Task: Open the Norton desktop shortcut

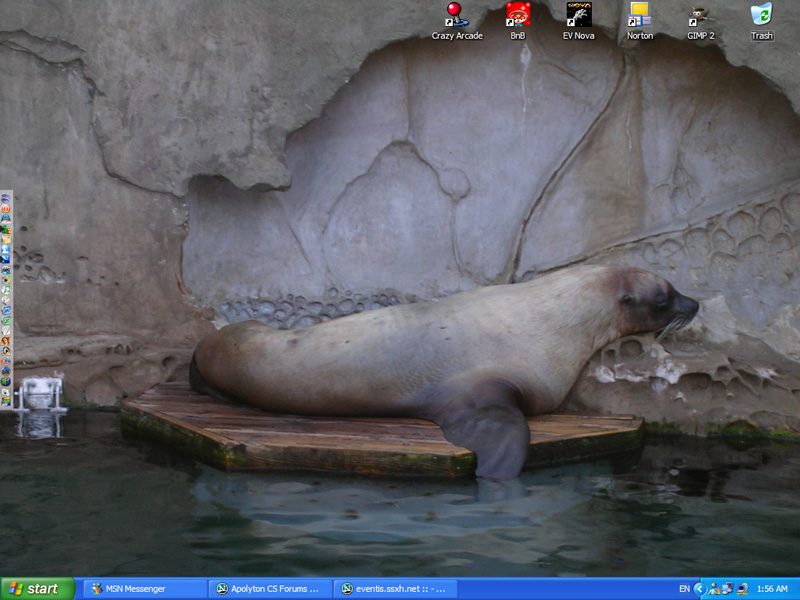Action: pyautogui.click(x=639, y=16)
